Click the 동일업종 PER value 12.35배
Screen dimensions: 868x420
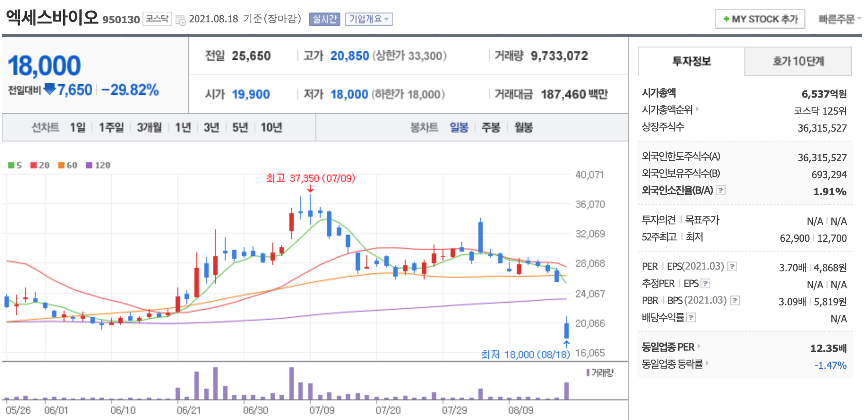(x=829, y=348)
